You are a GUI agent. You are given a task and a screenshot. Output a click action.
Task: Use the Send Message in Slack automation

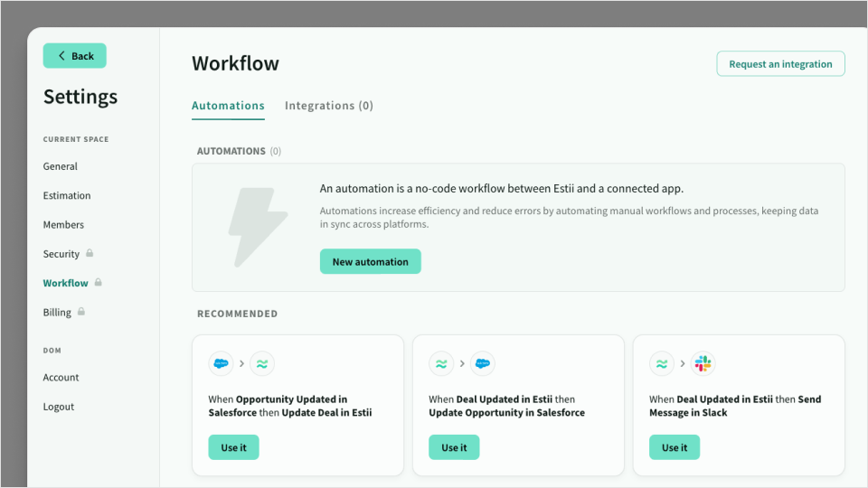pos(675,447)
